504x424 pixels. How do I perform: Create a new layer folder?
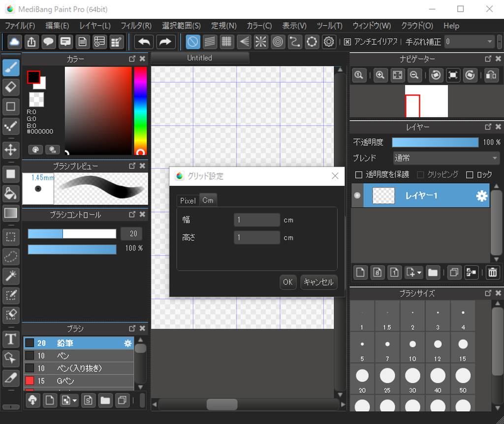tap(433, 272)
